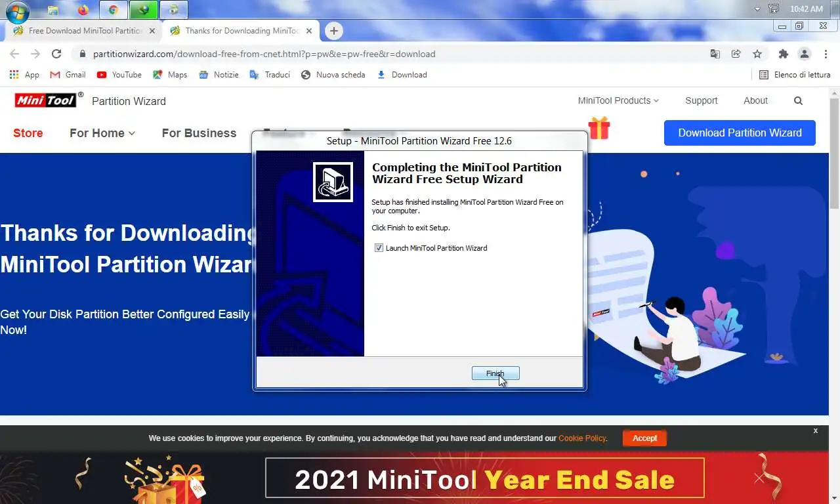Uncheck Launch MiniTool Partition Wizard checkbox

[379, 248]
